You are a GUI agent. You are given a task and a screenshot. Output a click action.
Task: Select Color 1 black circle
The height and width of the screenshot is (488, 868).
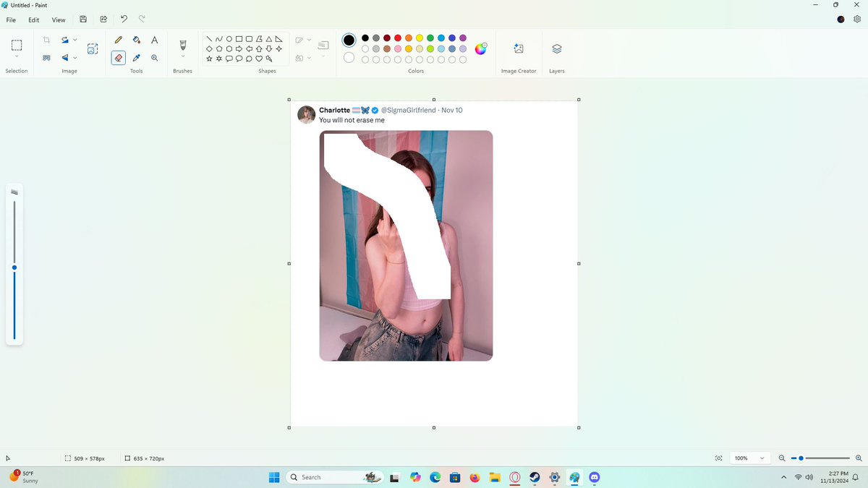coord(349,40)
